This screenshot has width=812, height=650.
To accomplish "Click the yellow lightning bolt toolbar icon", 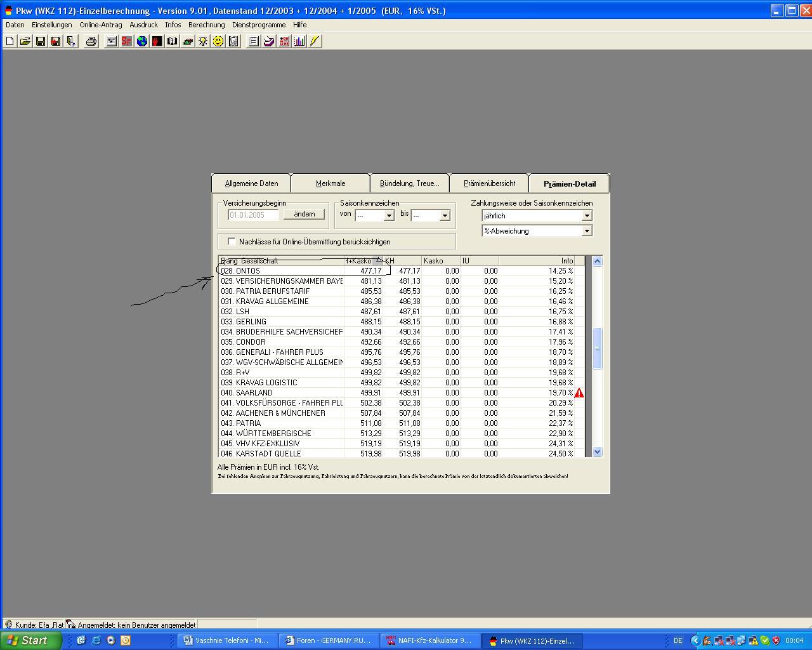I will pyautogui.click(x=315, y=41).
